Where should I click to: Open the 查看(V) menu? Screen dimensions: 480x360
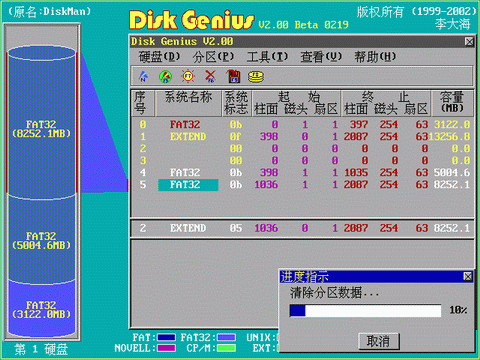(x=321, y=57)
